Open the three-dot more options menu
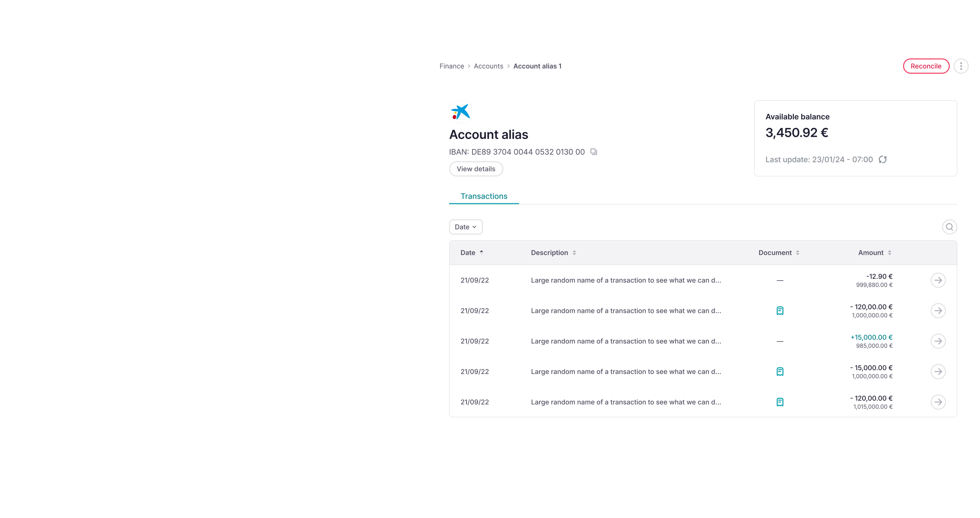Viewport: 980px width, 518px height. pos(961,66)
